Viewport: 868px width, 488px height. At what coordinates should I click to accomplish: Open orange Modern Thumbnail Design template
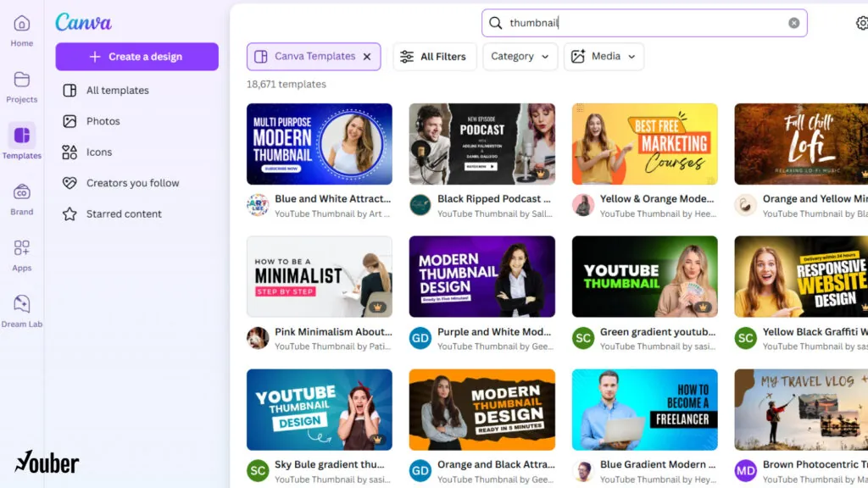pos(482,409)
